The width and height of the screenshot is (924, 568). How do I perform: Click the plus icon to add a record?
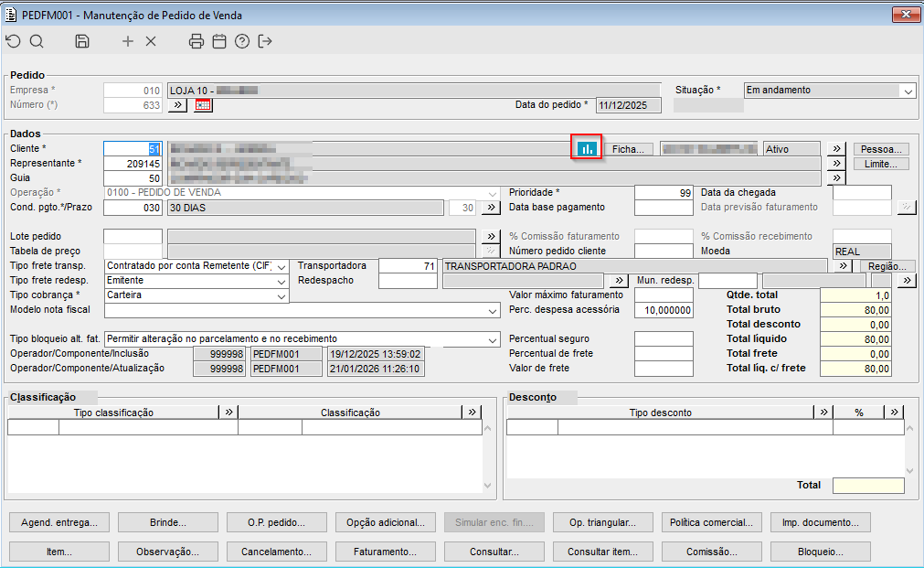[128, 41]
